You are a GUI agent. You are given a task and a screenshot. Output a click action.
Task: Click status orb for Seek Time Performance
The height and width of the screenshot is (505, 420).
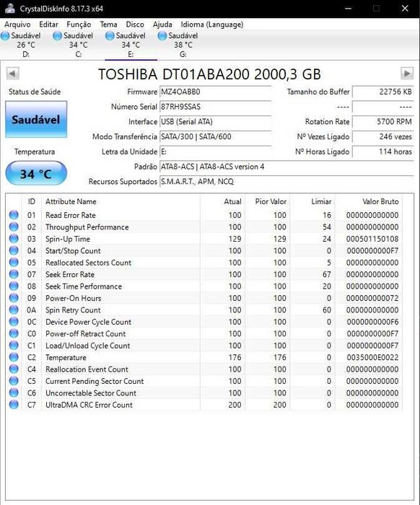(x=14, y=286)
